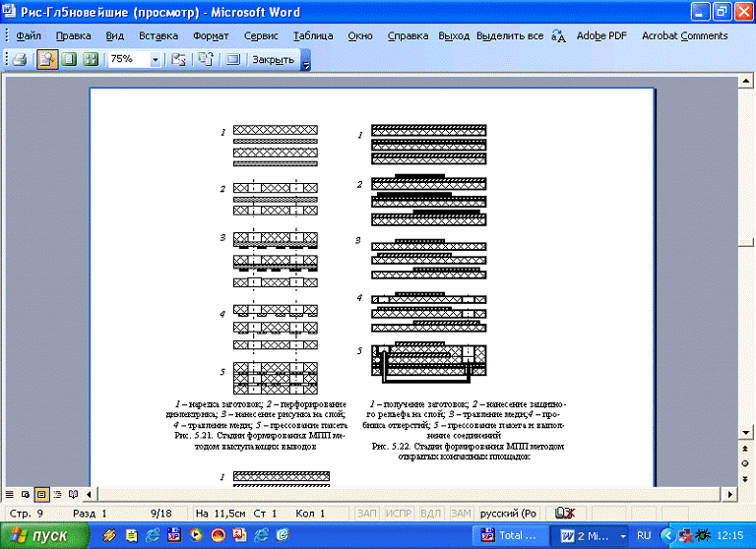Click the previous page double-arrow button
Image resolution: width=756 pixels, height=549 pixels.
click(x=745, y=449)
